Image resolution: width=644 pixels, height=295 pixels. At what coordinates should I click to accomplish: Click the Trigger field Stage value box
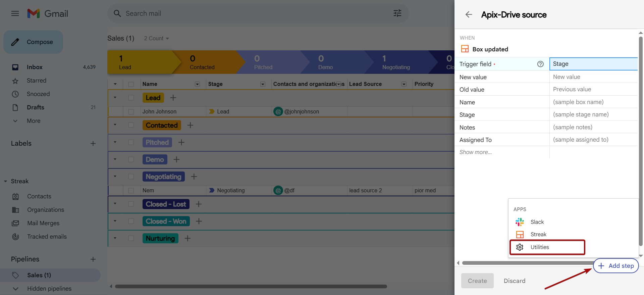[593, 64]
